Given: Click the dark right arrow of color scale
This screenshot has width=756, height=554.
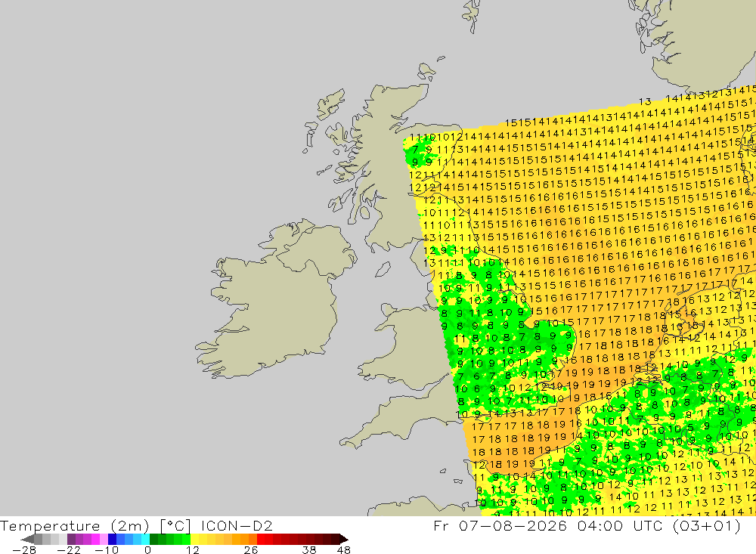Looking at the screenshot, I should point(344,539).
